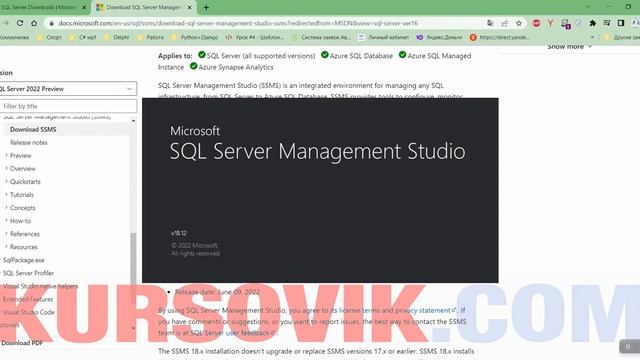Open the Система заявок bookmark

coord(322,37)
